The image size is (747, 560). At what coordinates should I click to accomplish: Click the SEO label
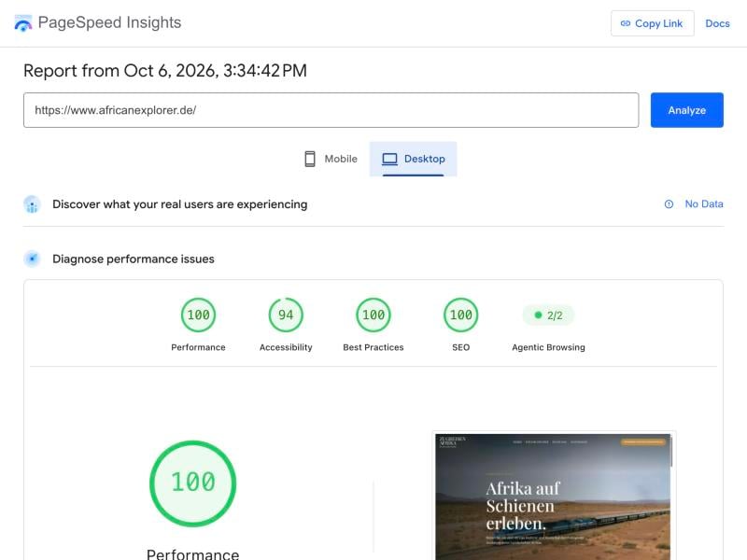(x=460, y=347)
